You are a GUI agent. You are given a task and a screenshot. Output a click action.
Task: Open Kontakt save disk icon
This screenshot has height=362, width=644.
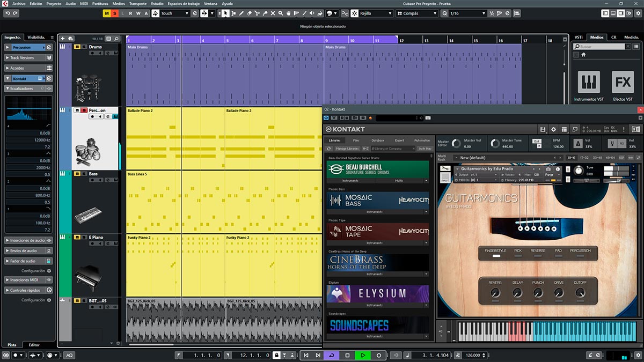(x=543, y=129)
